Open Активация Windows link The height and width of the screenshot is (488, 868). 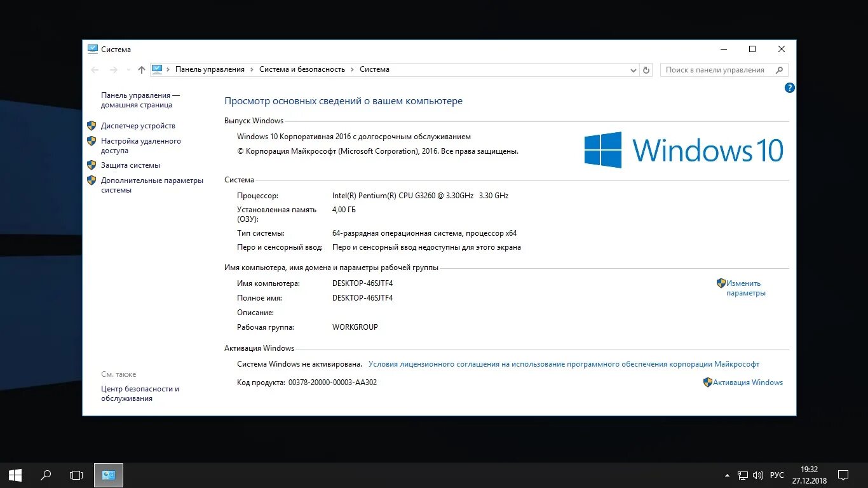(748, 383)
